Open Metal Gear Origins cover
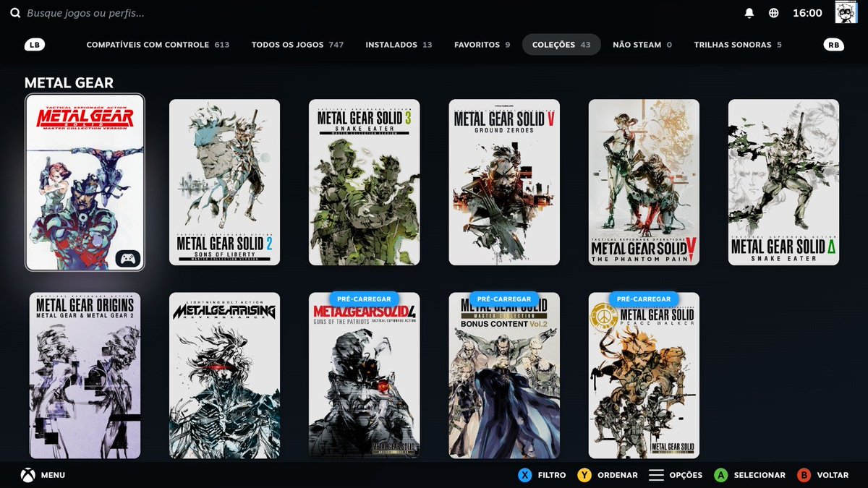The height and width of the screenshot is (488, 868). tap(85, 375)
